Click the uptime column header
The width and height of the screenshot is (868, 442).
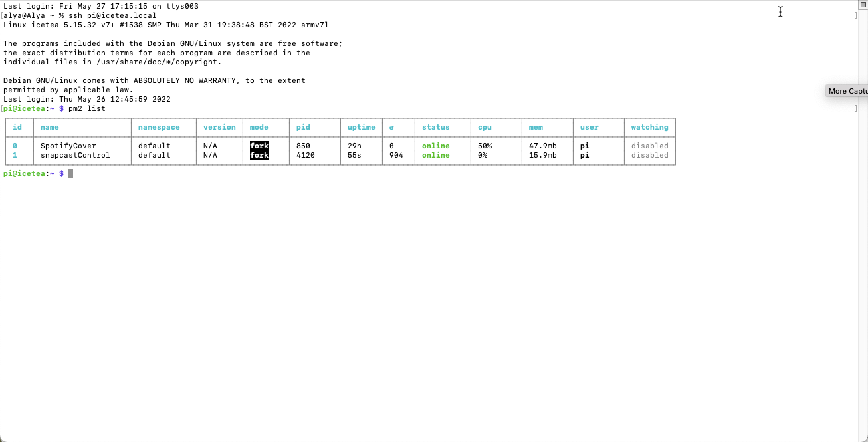click(362, 127)
